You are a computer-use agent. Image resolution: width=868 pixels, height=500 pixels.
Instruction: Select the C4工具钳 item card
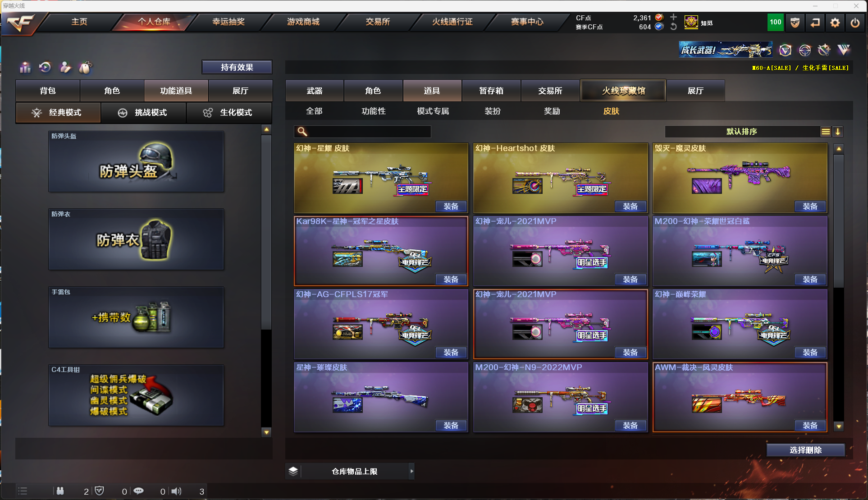(136, 395)
